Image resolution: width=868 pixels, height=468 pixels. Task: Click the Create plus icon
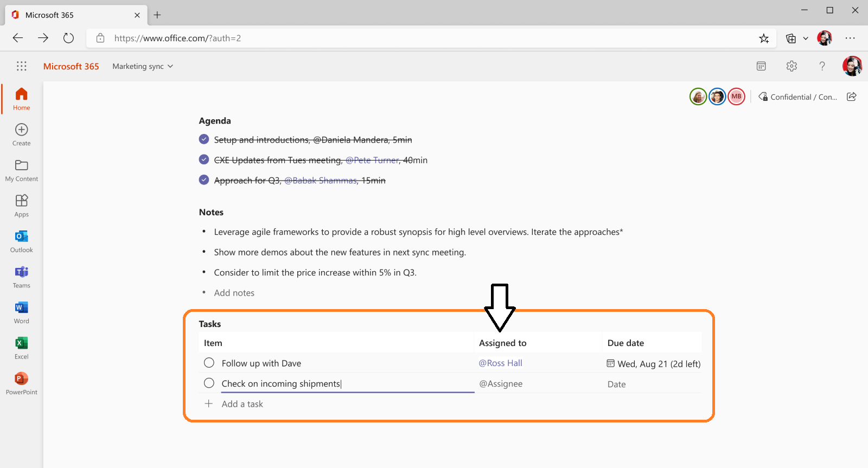point(22,130)
